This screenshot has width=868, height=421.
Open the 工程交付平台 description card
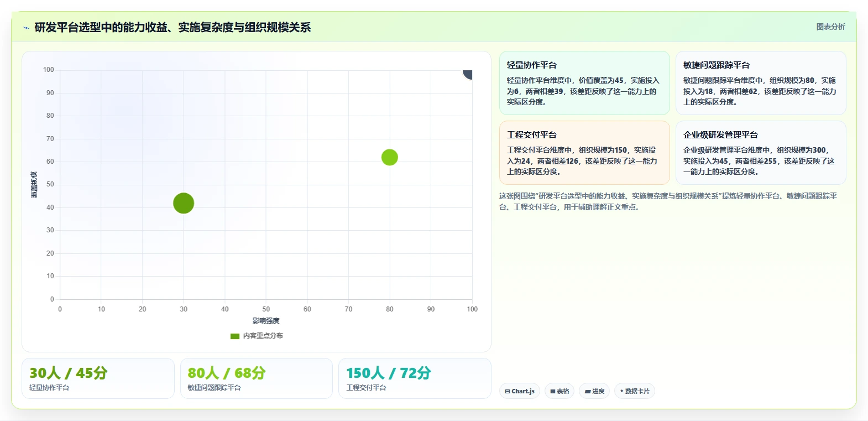(x=584, y=153)
